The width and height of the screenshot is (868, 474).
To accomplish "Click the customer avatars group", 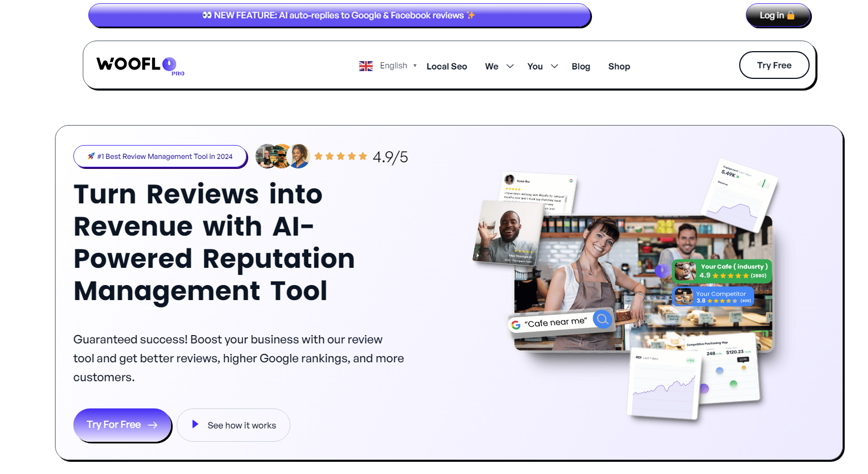I will 282,156.
